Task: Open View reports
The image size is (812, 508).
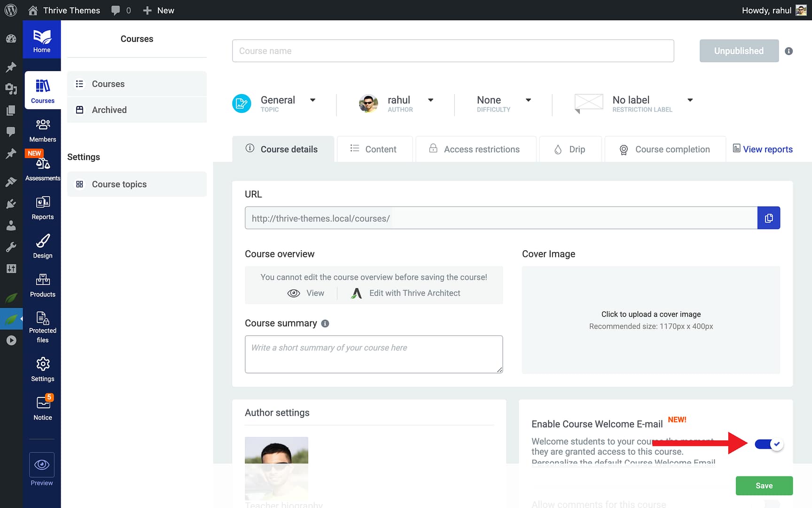Action: (768, 149)
